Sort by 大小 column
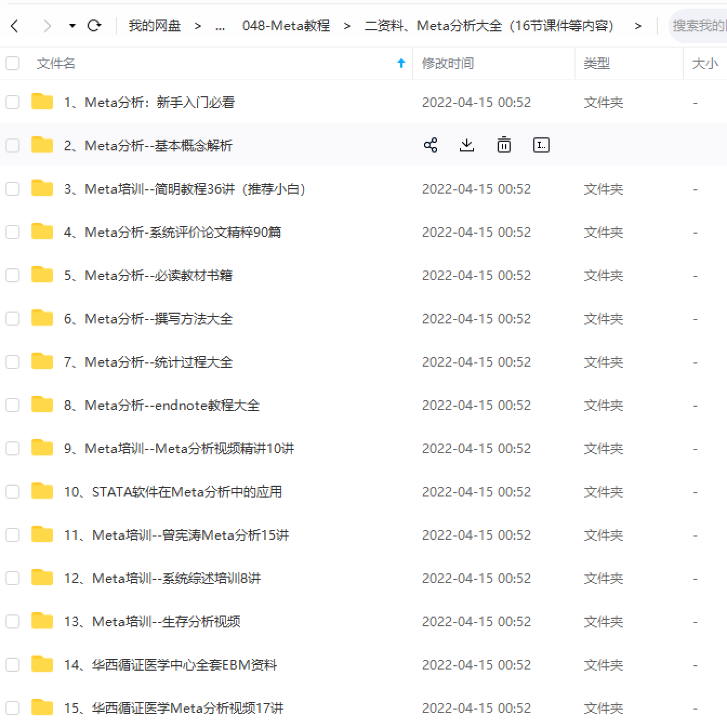 pyautogui.click(x=705, y=63)
